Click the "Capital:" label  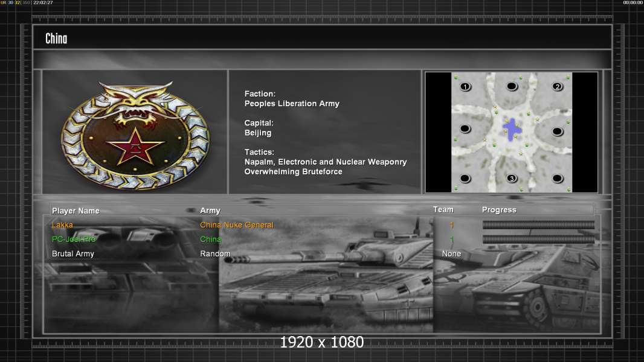point(259,123)
